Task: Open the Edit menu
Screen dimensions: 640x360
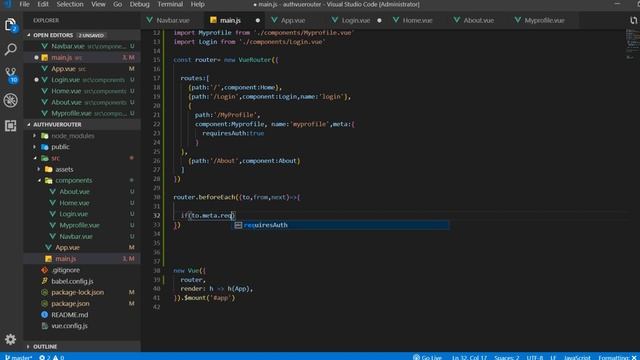Action: coord(43,4)
